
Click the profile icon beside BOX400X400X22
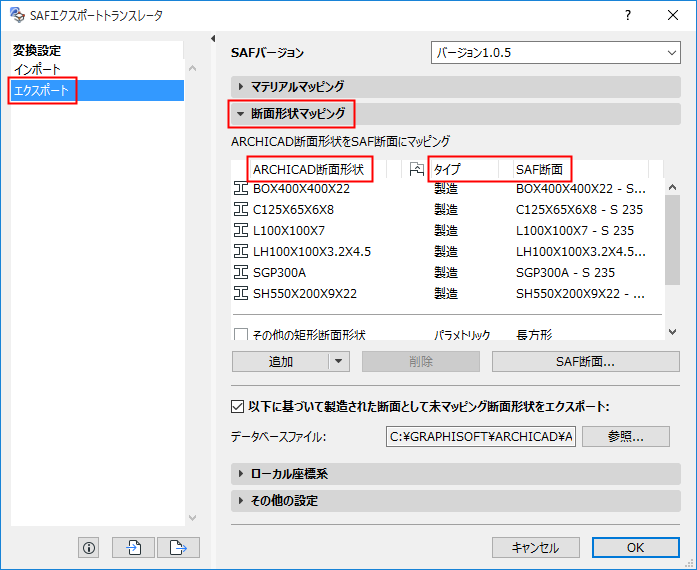tap(240, 189)
